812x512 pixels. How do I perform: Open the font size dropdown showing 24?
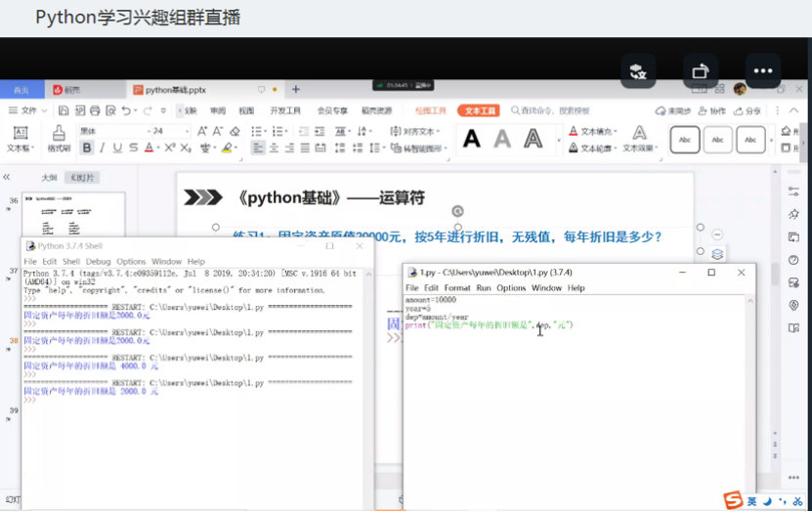168,131
